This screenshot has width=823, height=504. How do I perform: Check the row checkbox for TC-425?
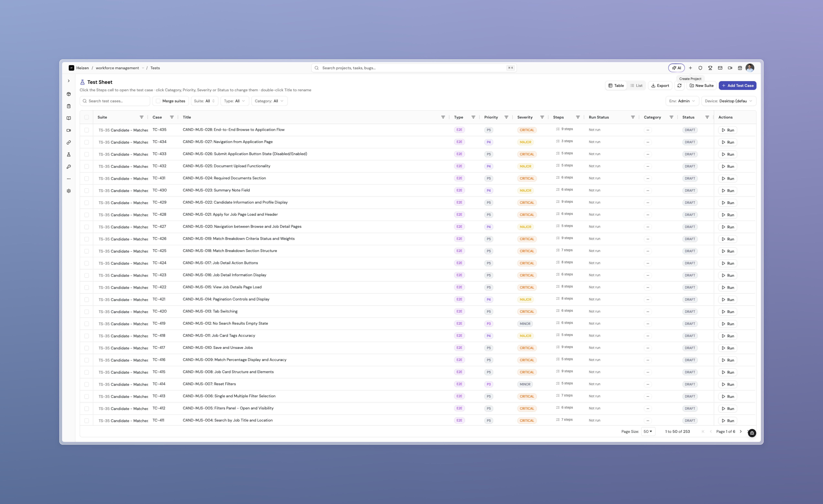[87, 251]
